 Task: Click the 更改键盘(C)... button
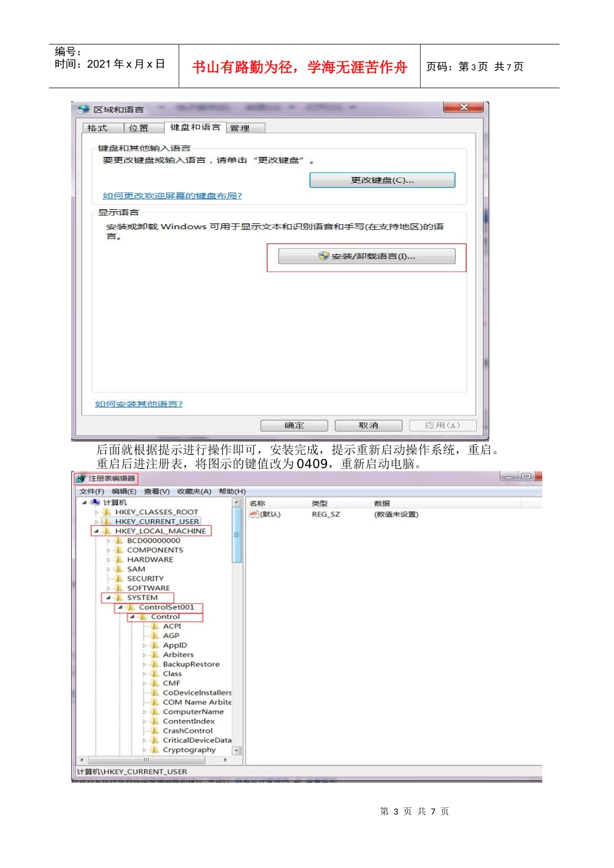[383, 180]
